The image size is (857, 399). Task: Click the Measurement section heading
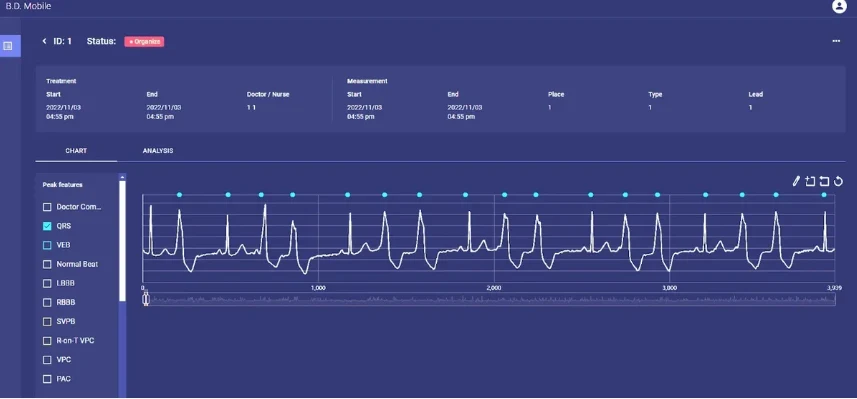(367, 81)
